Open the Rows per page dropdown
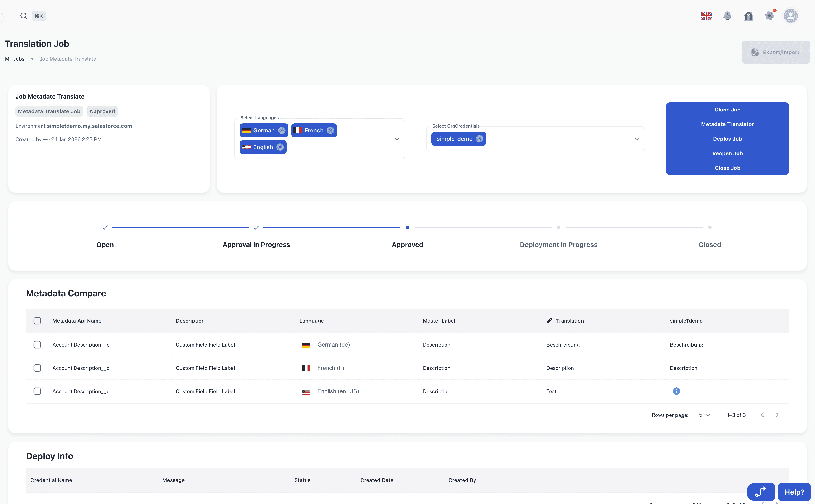The image size is (815, 504). (704, 415)
